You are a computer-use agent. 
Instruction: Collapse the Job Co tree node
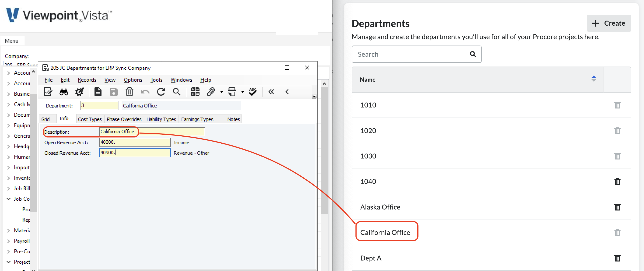[x=9, y=199]
